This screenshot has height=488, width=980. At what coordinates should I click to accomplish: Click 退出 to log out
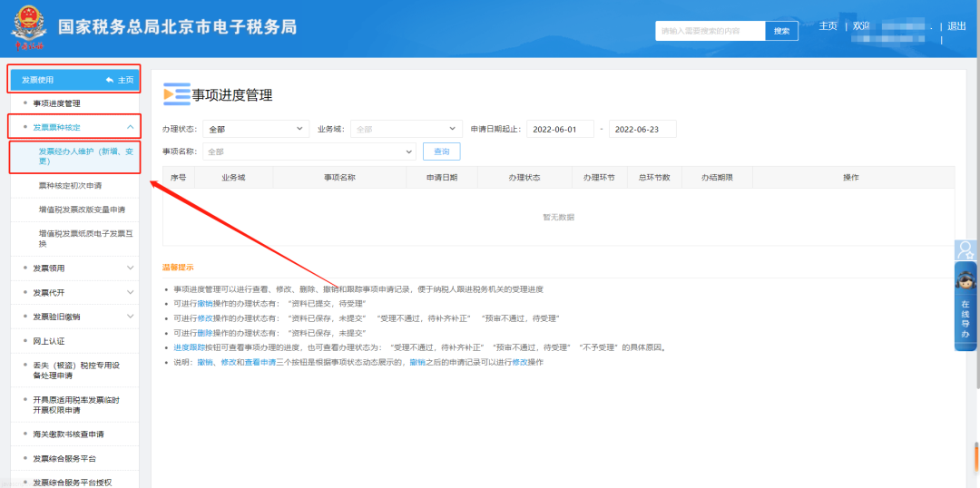[957, 26]
